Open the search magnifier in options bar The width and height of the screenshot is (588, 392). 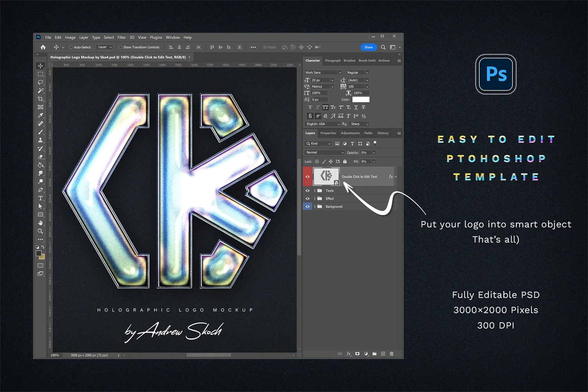point(383,47)
